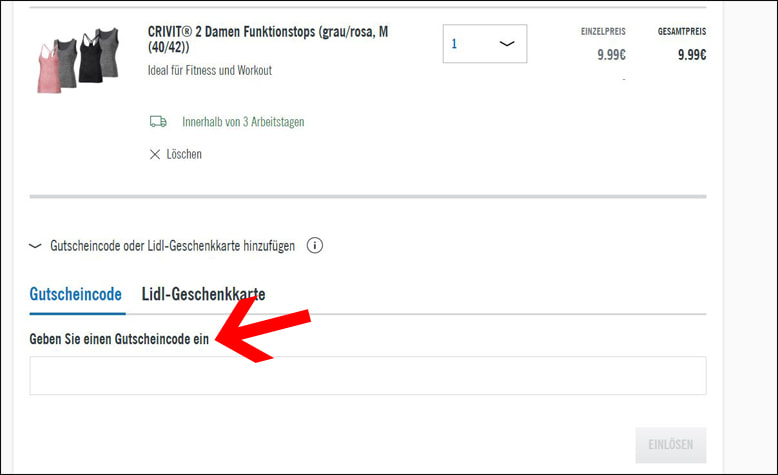778x475 pixels.
Task: Click the delivery truck icon
Action: (158, 122)
